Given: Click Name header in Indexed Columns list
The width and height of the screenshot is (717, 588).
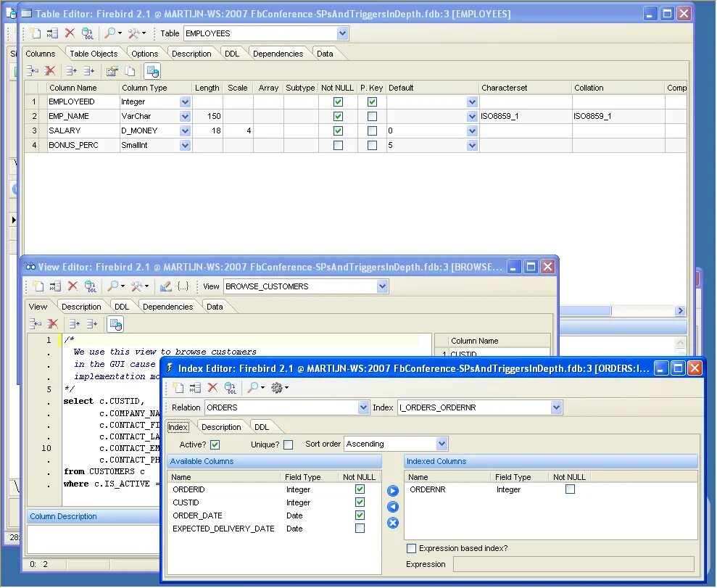Looking at the screenshot, I should [447, 477].
